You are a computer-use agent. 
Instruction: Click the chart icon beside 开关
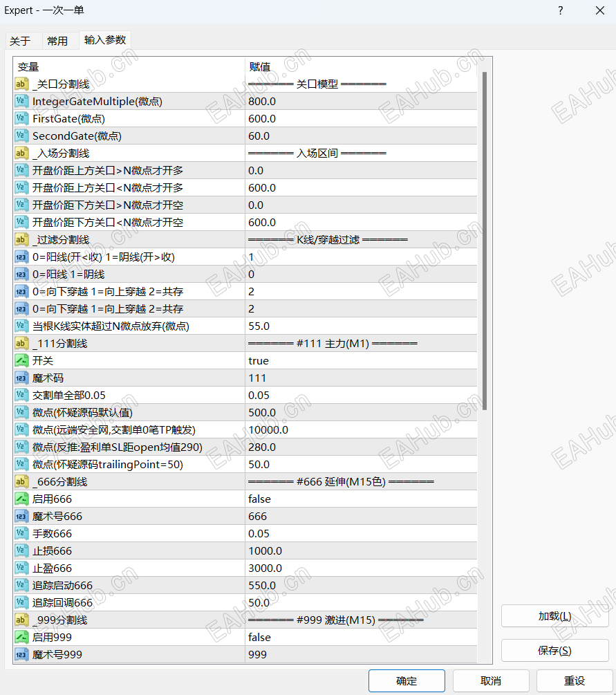[x=20, y=360]
